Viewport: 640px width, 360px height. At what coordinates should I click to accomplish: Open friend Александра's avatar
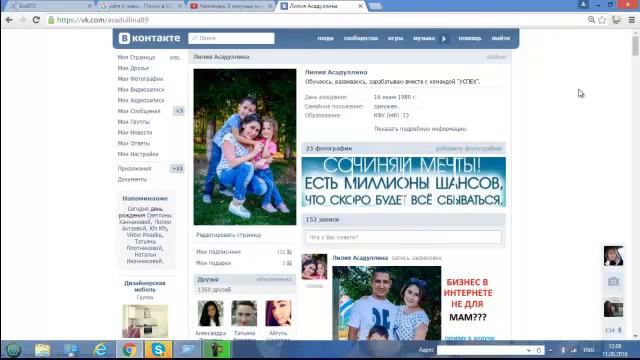pos(211,313)
